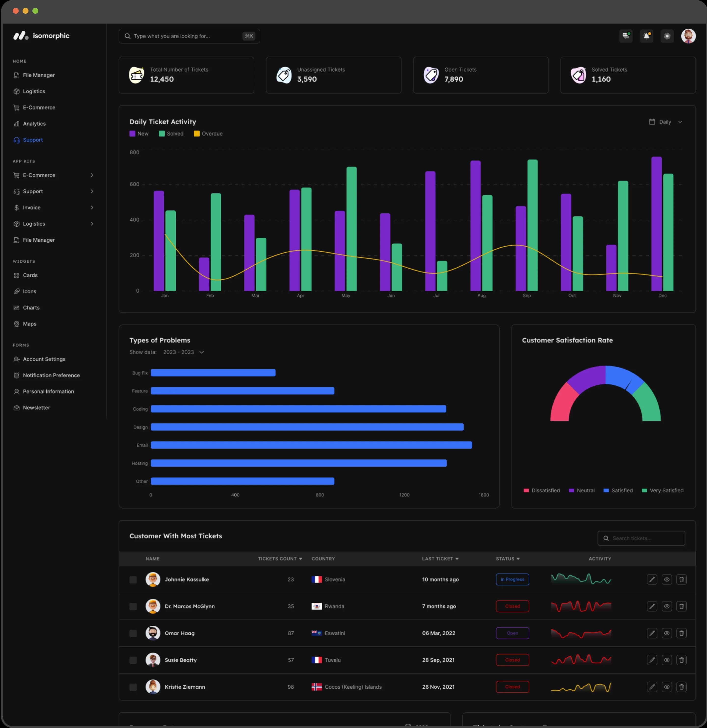The image size is (707, 728).
Task: Select the checkbox for Susie Beatty
Action: (x=133, y=660)
